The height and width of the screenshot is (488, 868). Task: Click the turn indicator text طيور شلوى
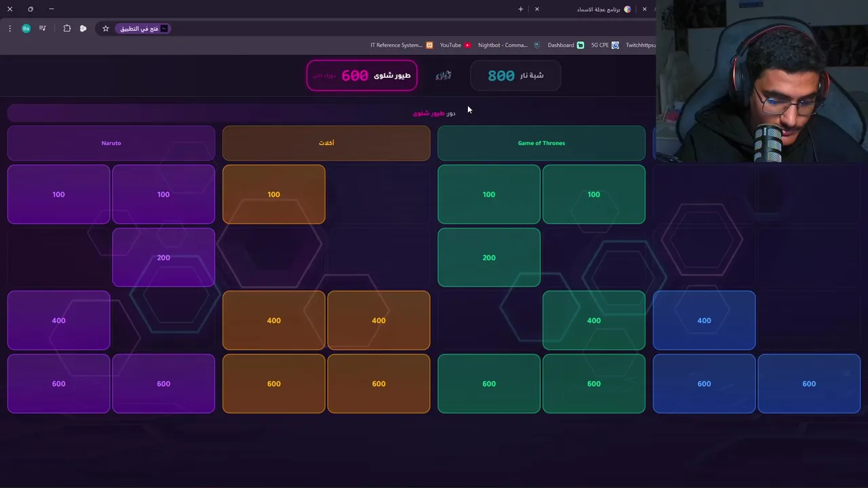(x=429, y=113)
